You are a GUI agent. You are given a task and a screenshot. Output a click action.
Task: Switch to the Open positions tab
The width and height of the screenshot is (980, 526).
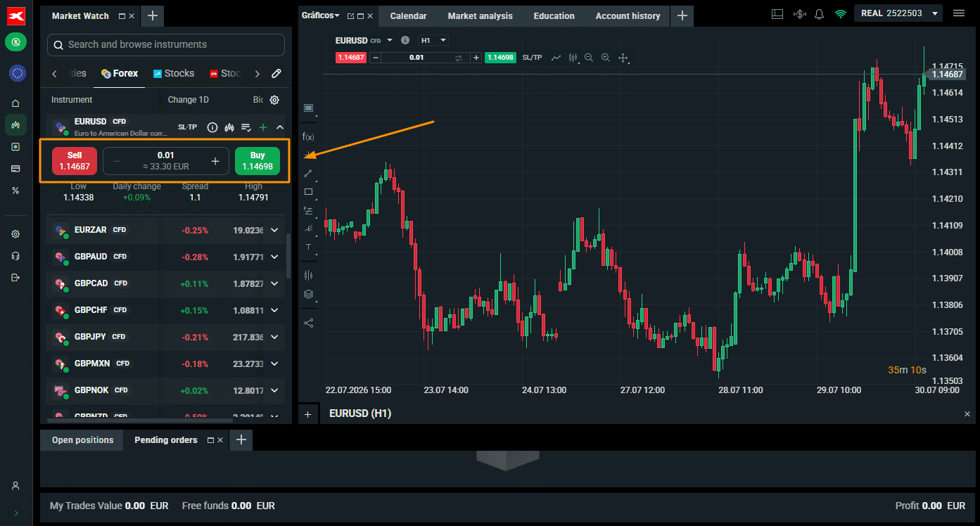tap(82, 440)
